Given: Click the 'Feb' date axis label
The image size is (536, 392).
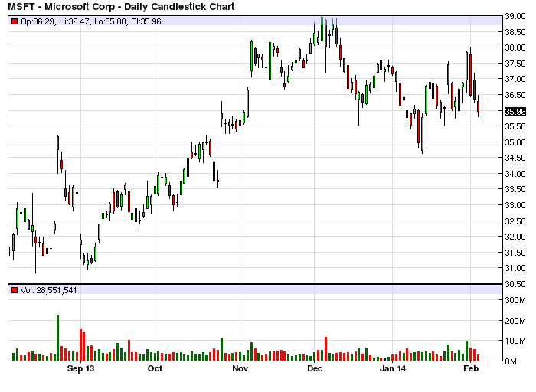Looking at the screenshot, I should tap(471, 369).
